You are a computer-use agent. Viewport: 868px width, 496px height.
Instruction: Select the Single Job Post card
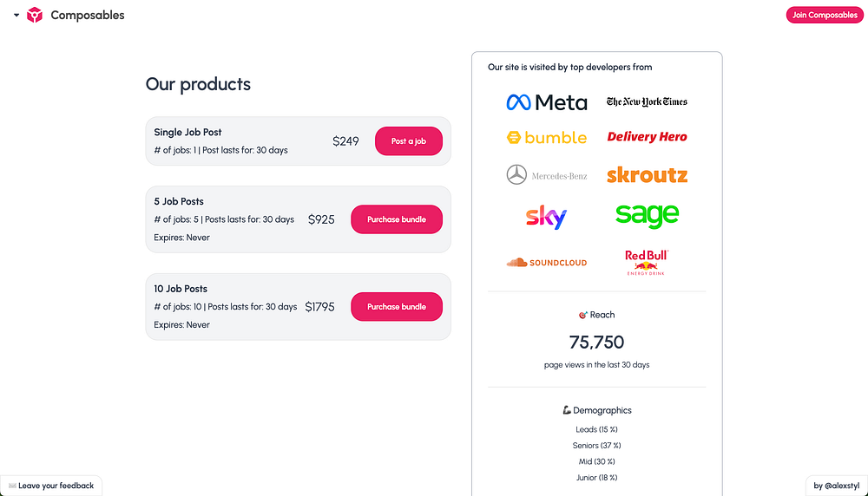[243, 140]
